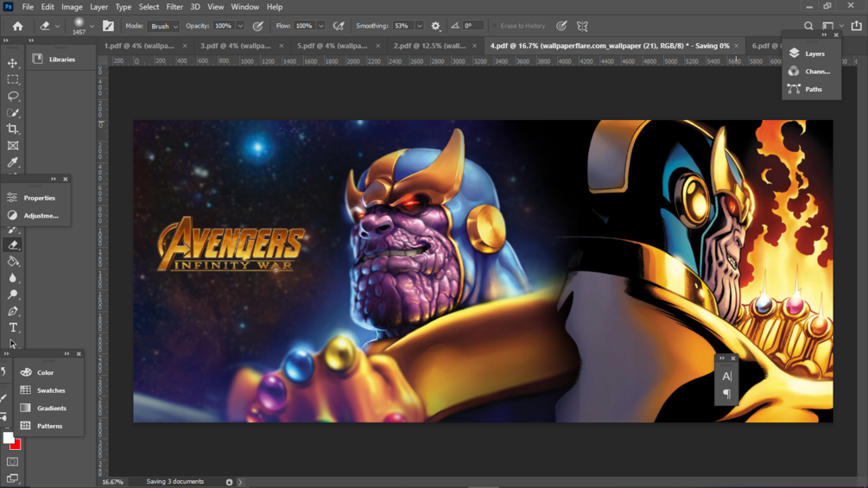Select the Eyedropper tool
868x488 pixels.
click(13, 162)
